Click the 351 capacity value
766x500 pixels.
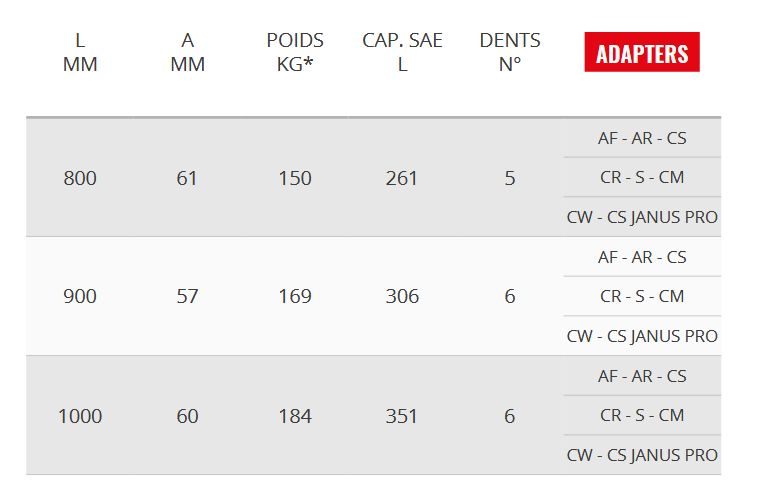click(402, 415)
